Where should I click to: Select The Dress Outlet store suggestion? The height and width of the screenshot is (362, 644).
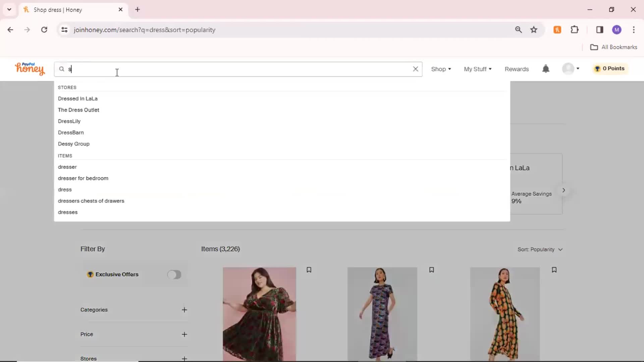click(x=78, y=110)
